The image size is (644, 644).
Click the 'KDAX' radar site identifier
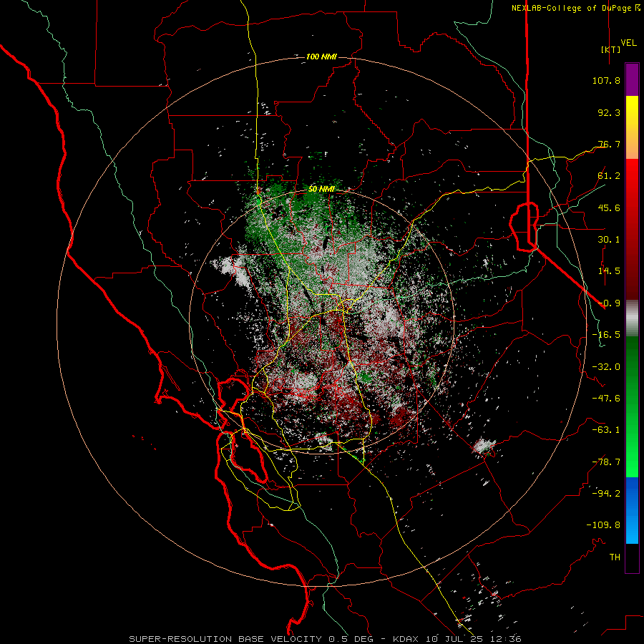coord(406,639)
